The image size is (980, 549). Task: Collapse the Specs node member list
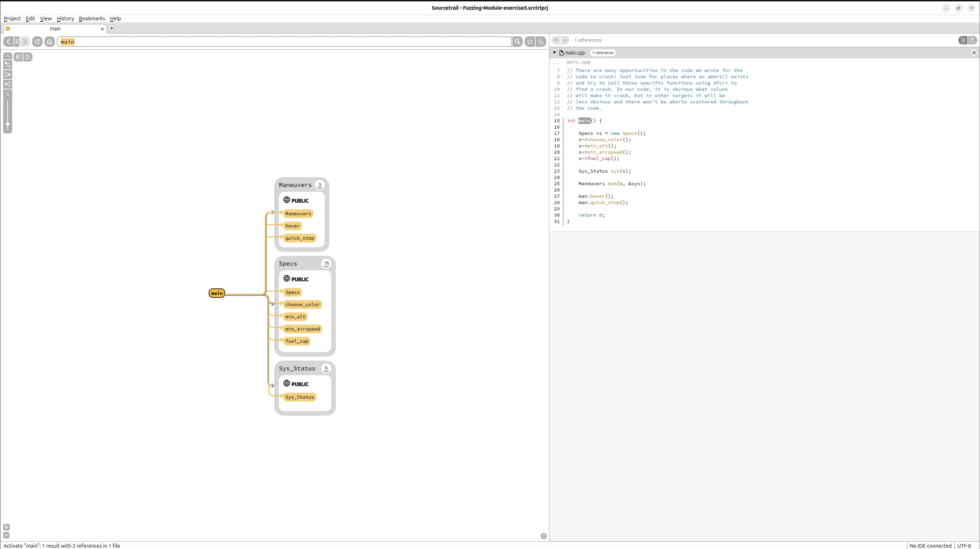click(327, 263)
